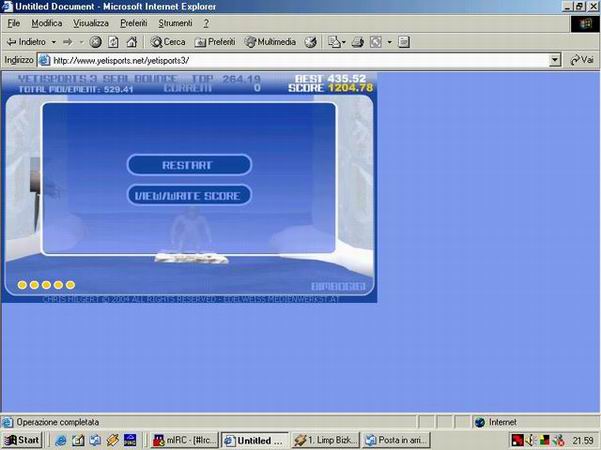601x450 pixels.
Task: Go back with the Indietro button
Action: click(26, 42)
